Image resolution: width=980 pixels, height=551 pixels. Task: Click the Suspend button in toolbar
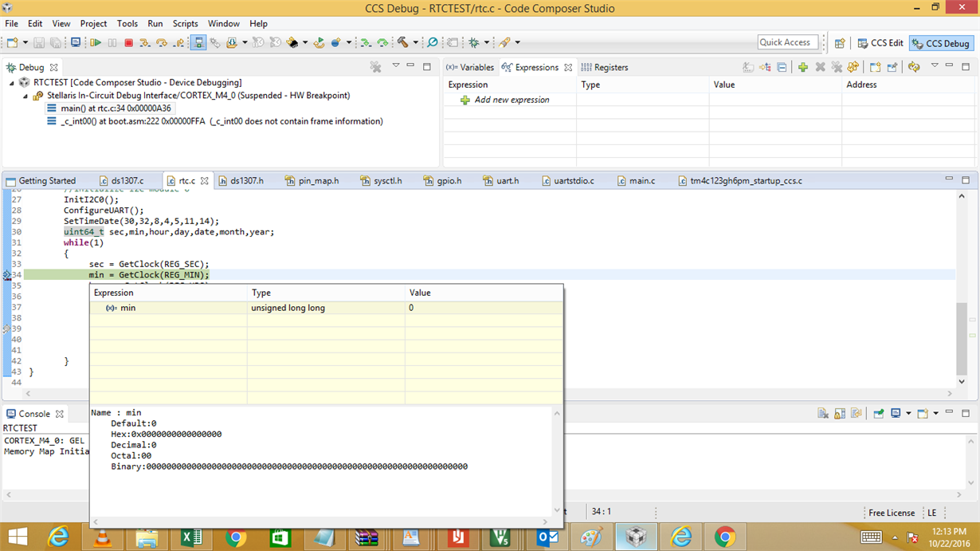tap(112, 42)
